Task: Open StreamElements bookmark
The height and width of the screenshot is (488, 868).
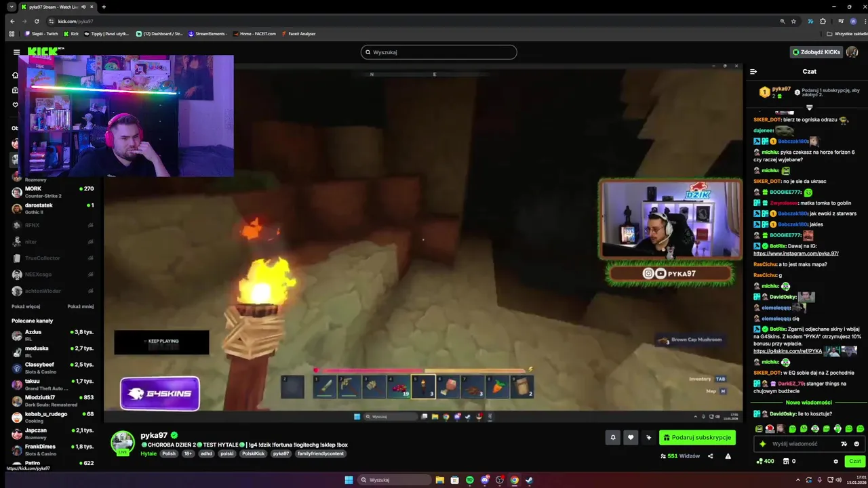Action: (208, 33)
